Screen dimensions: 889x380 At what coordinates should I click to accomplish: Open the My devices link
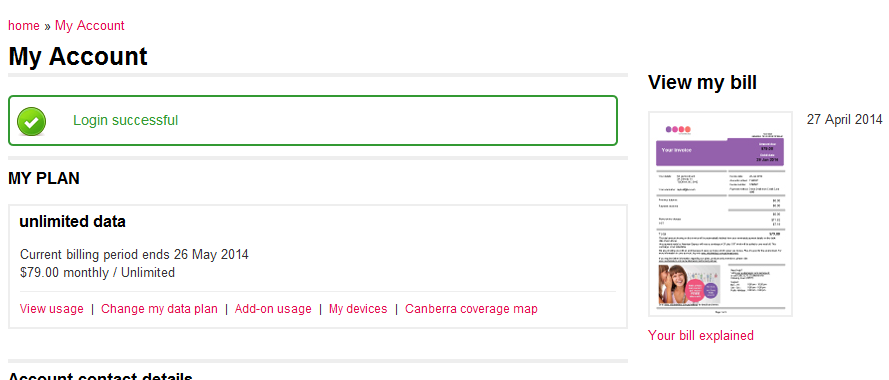point(358,309)
